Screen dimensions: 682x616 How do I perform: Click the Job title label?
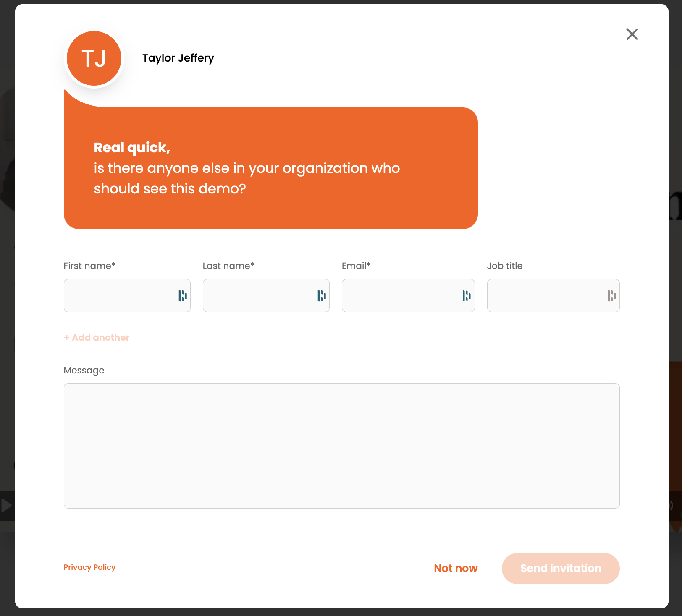click(x=505, y=266)
